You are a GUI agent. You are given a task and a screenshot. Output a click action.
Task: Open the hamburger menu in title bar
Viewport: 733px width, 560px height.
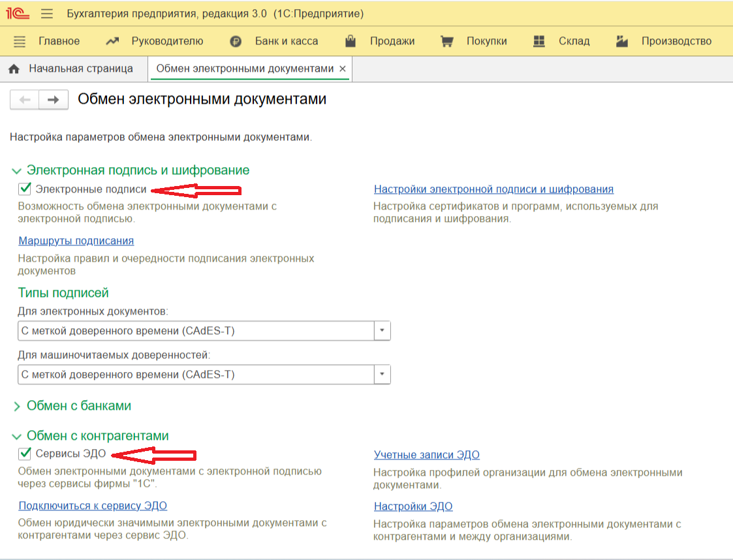[46, 14]
